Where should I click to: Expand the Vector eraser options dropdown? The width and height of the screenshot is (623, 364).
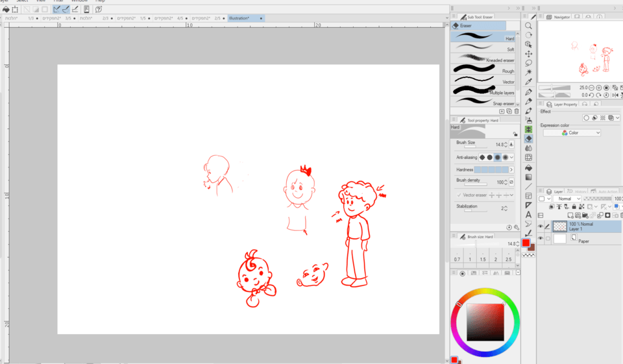511,195
